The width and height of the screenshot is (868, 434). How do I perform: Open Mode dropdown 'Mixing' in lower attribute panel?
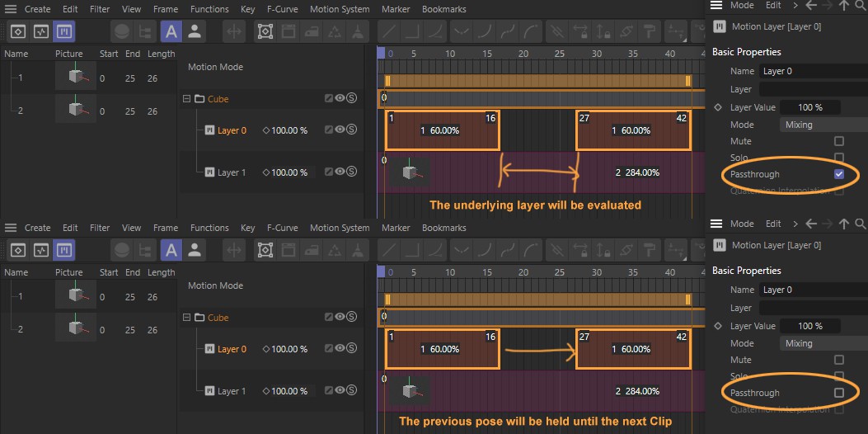[823, 343]
